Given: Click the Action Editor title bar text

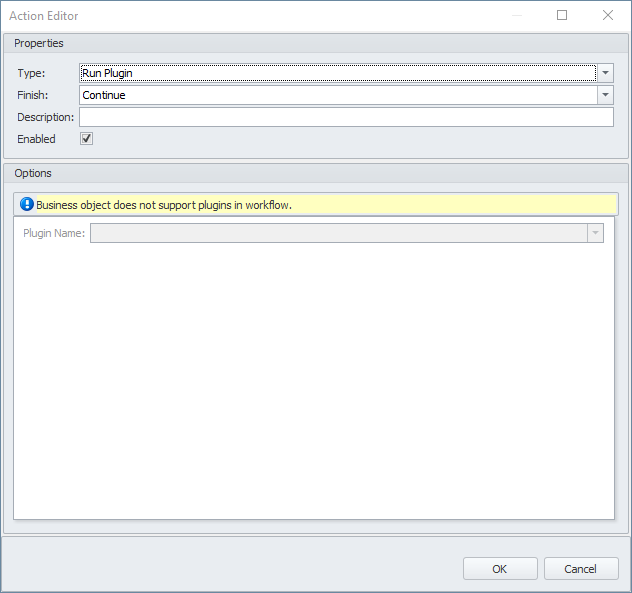Looking at the screenshot, I should [44, 16].
